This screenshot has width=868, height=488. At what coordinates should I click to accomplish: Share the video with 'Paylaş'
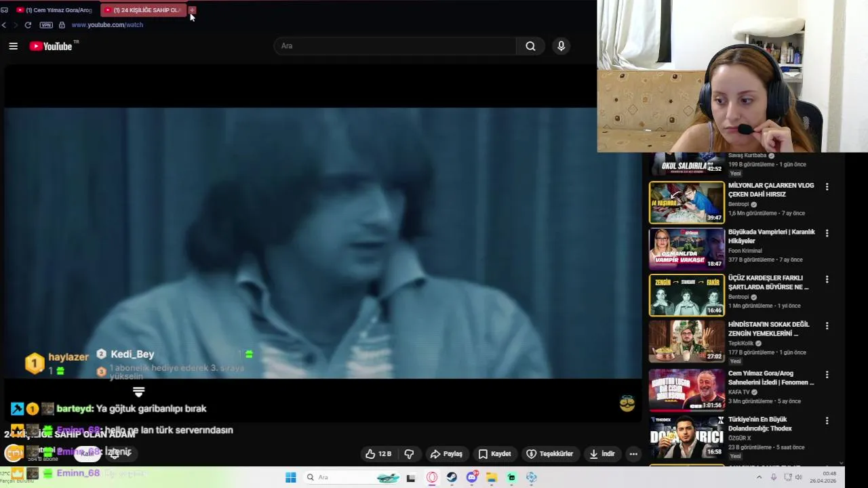(x=446, y=454)
